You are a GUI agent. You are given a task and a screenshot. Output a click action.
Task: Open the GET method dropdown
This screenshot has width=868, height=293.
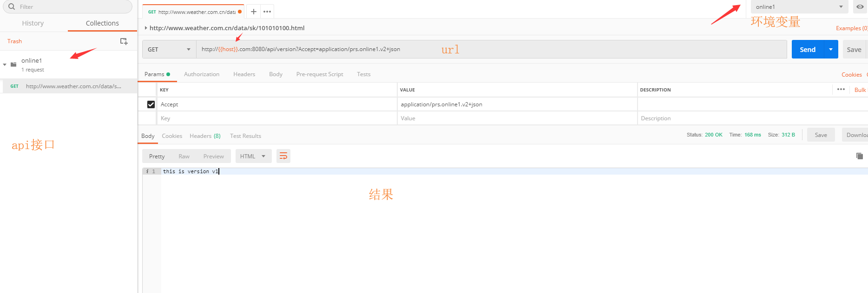[x=169, y=49]
